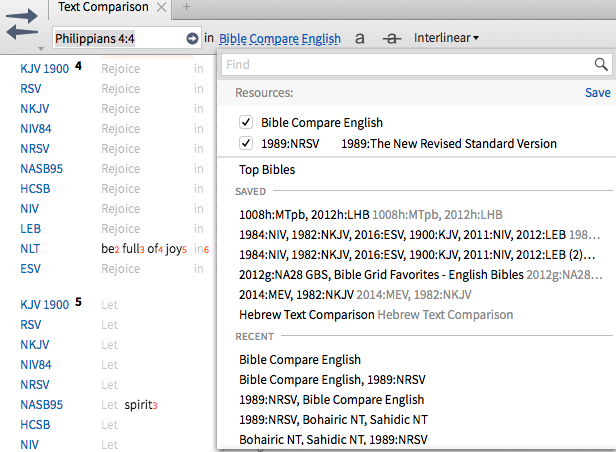Click 1989:The New Revised Standard Version text
This screenshot has height=452, width=616.
pos(449,143)
